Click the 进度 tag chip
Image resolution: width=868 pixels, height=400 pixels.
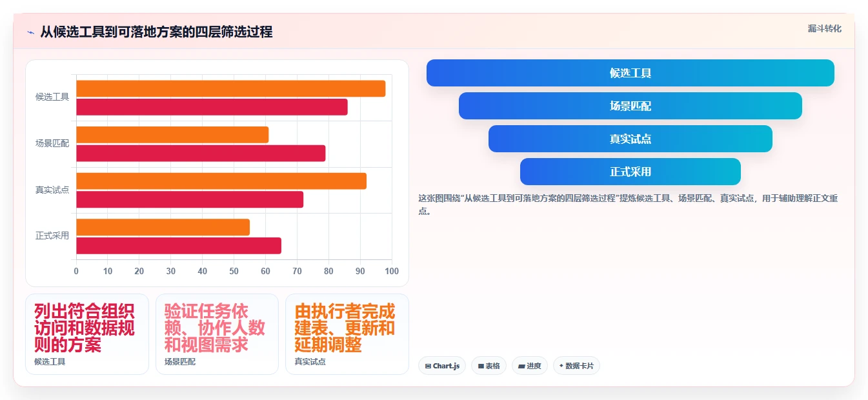530,366
